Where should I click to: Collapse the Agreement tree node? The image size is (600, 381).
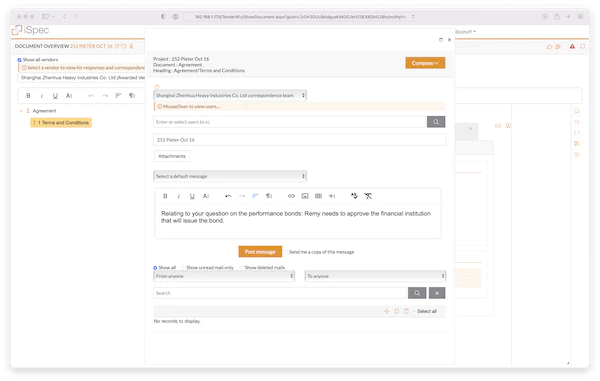click(21, 111)
